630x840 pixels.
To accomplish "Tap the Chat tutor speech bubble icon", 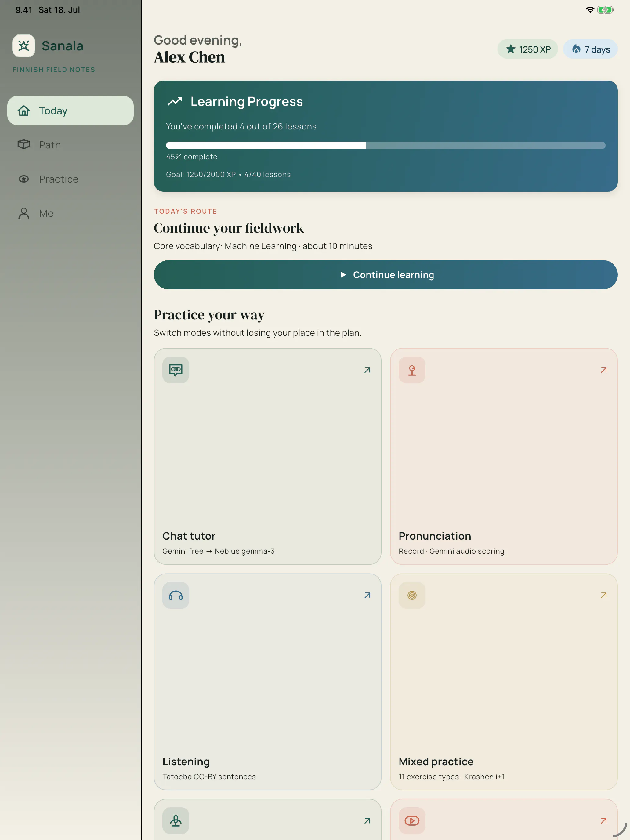I will point(176,370).
